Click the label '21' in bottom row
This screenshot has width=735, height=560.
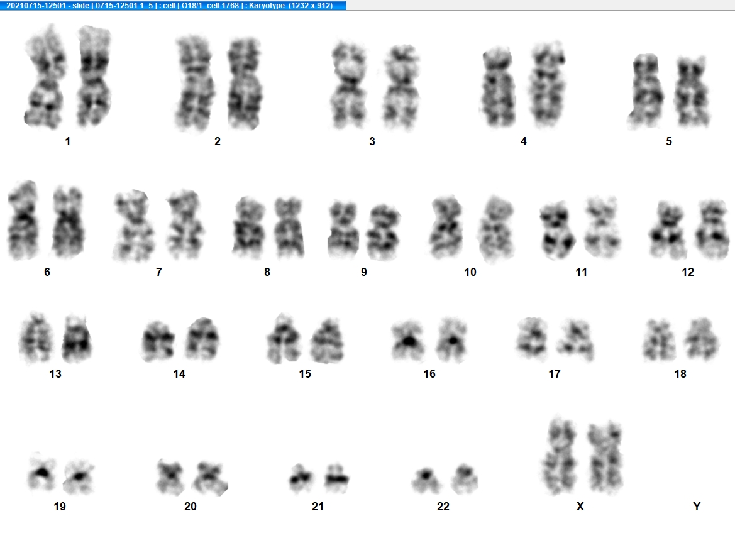pos(318,506)
